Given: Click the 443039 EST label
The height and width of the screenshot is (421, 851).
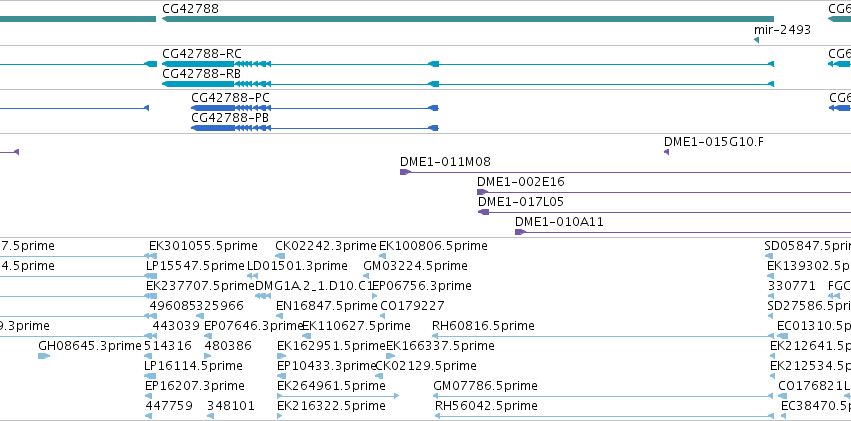Looking at the screenshot, I should tap(176, 326).
